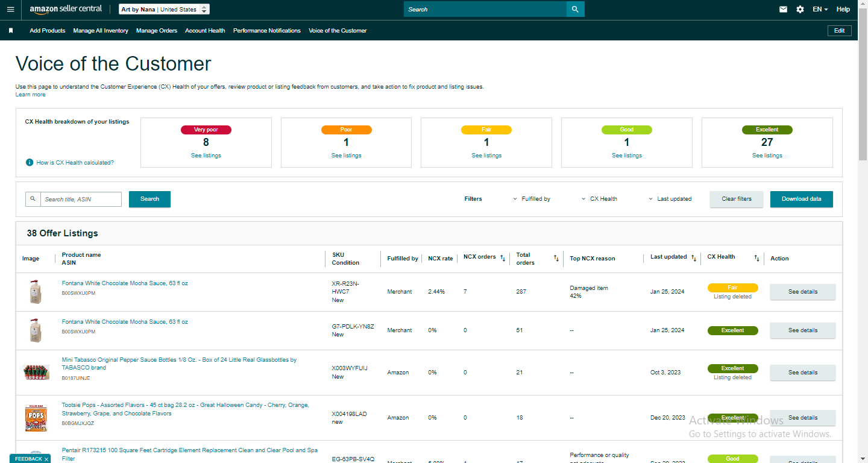The width and height of the screenshot is (868, 463).
Task: Click the Download data button
Action: click(802, 199)
